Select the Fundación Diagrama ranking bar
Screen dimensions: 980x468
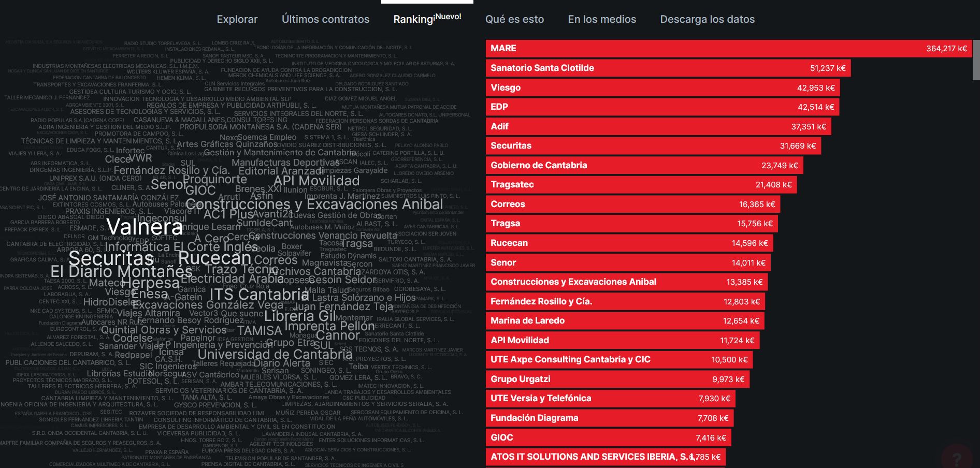coord(610,418)
